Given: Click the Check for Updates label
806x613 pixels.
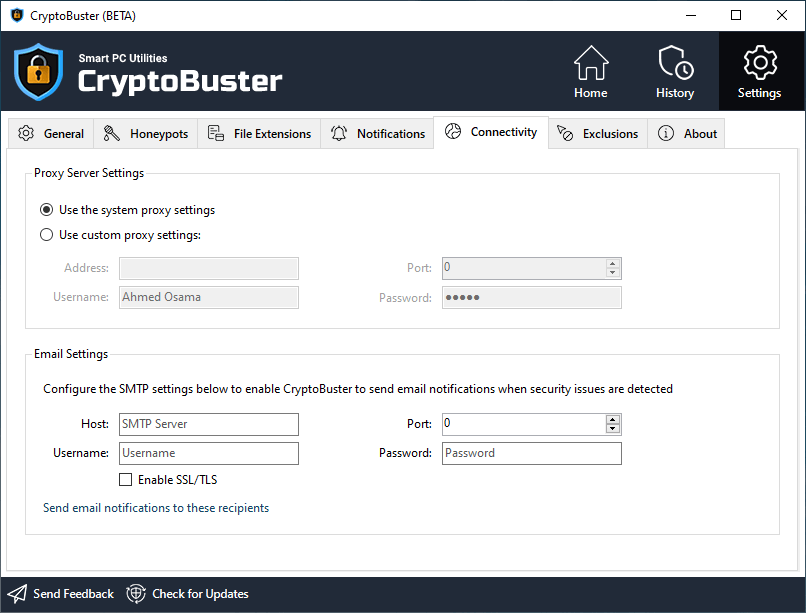Looking at the screenshot, I should pyautogui.click(x=200, y=594).
